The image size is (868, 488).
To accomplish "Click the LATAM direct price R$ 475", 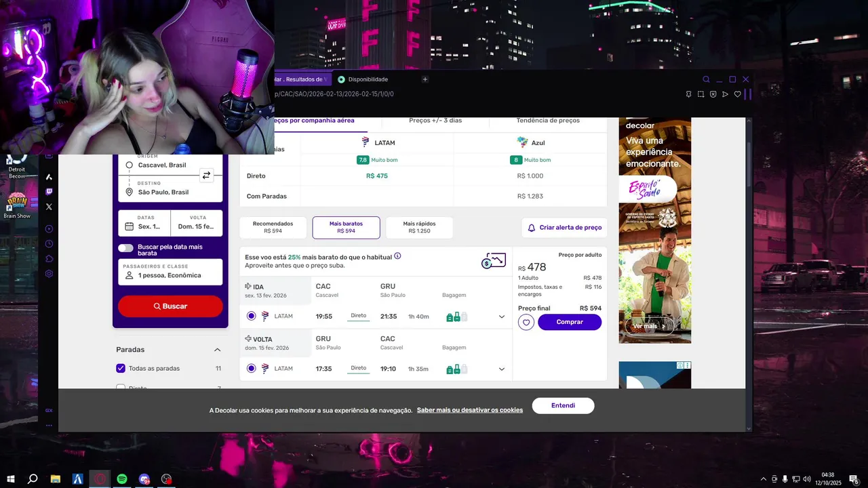I will coord(377,176).
